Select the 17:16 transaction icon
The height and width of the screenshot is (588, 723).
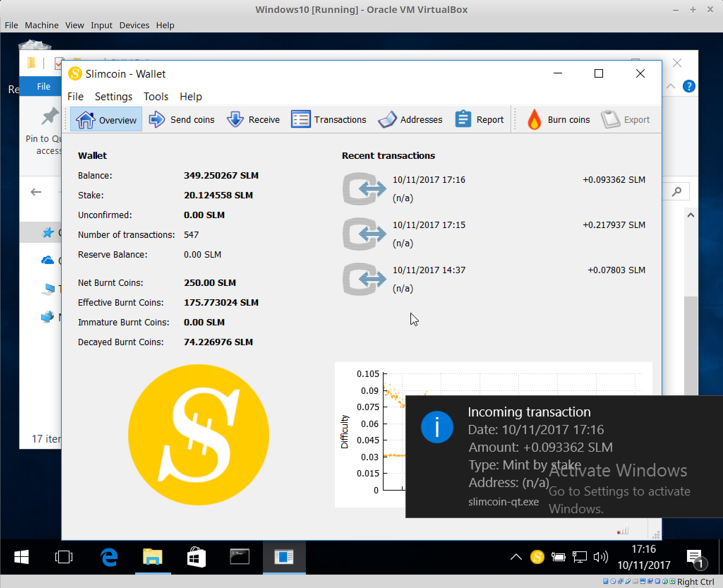(x=364, y=189)
